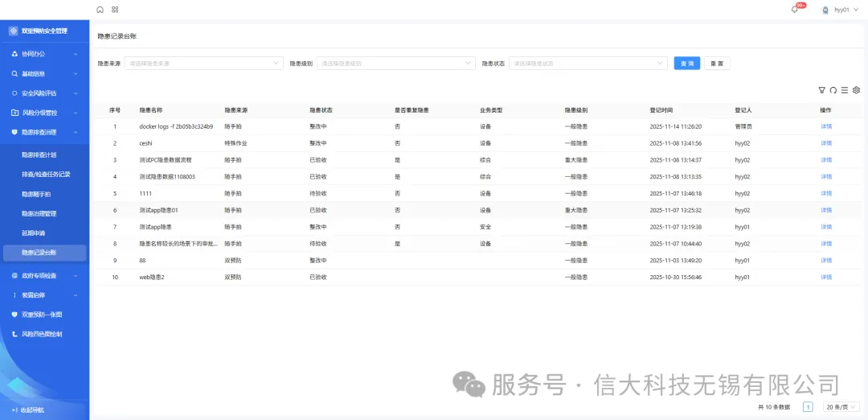This screenshot has width=868, height=420.
Task: Click the home icon in top bar
Action: [100, 10]
